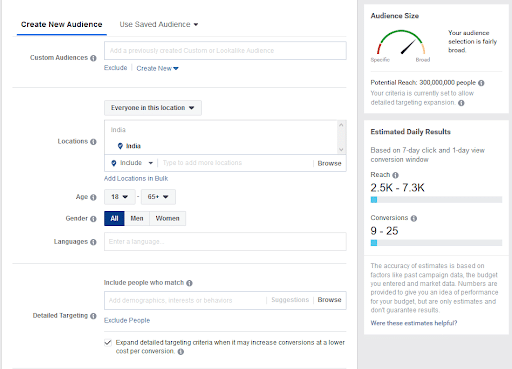Click the Conversions estimate progress bar

click(436, 243)
